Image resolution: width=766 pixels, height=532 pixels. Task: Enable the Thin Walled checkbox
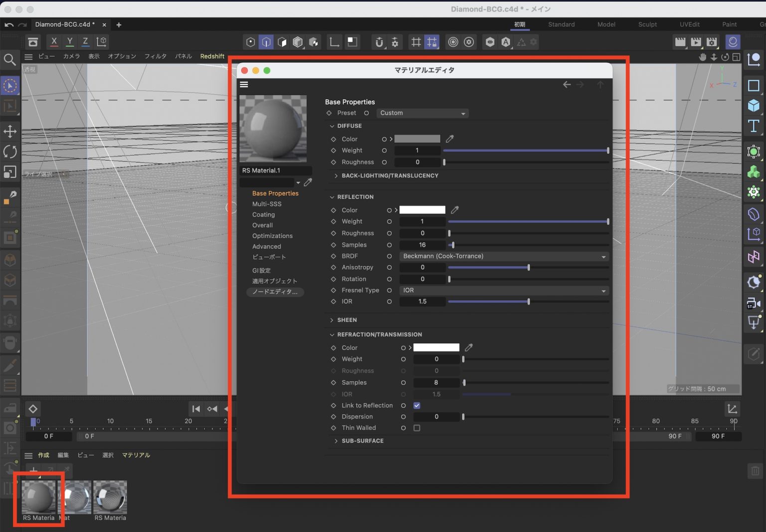click(x=417, y=428)
